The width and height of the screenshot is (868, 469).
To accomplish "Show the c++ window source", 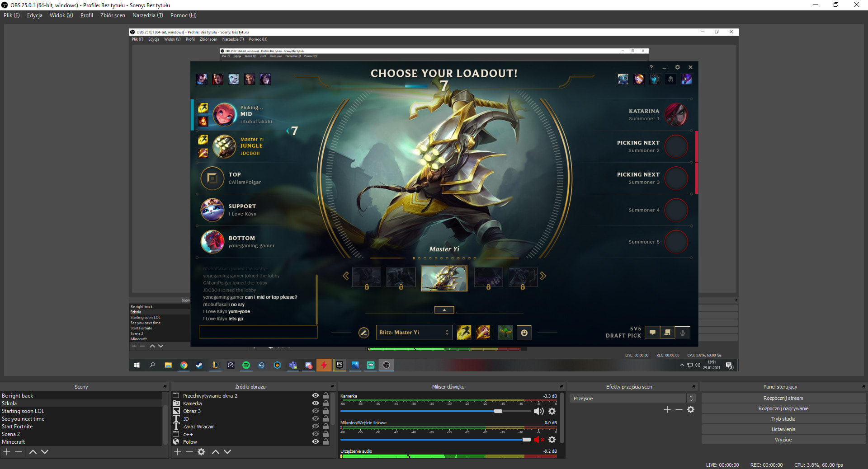I will [x=316, y=434].
